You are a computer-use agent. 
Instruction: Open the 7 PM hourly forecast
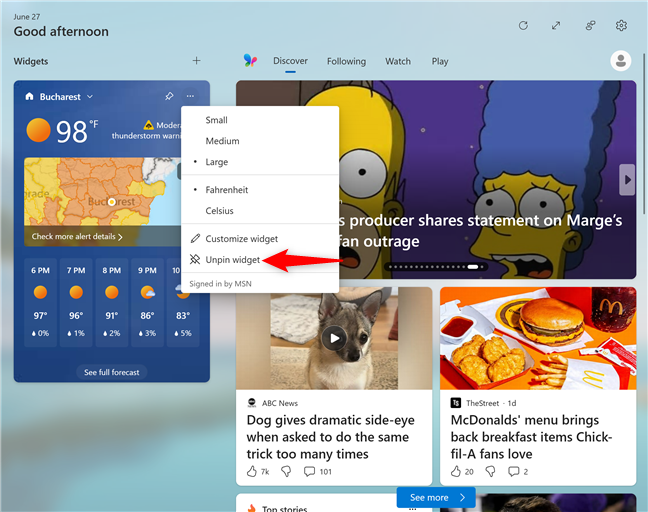(76, 302)
